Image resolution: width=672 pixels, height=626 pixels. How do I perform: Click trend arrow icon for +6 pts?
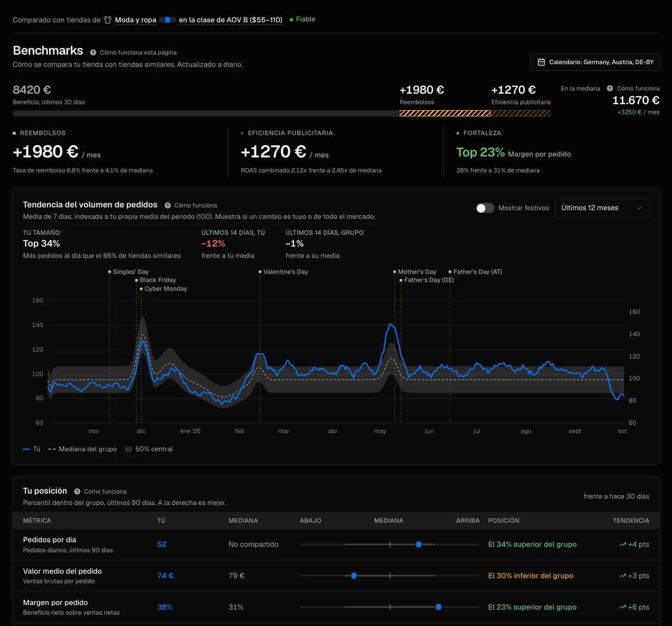click(x=622, y=607)
